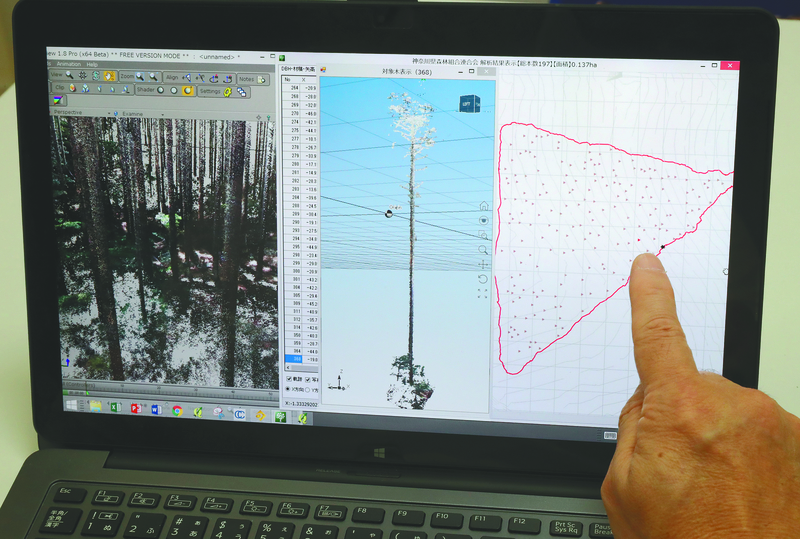Click the Windows Start button

click(72, 405)
